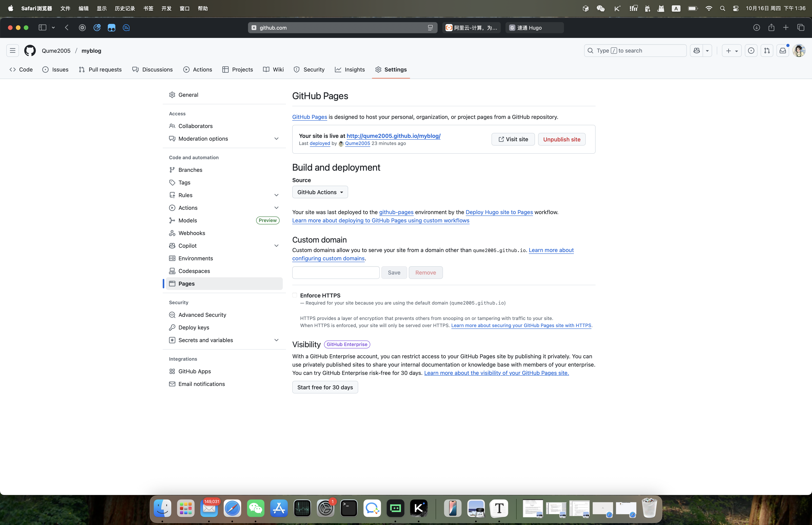The height and width of the screenshot is (525, 812).
Task: Click Safari sidebar toggle icon
Action: (42, 28)
